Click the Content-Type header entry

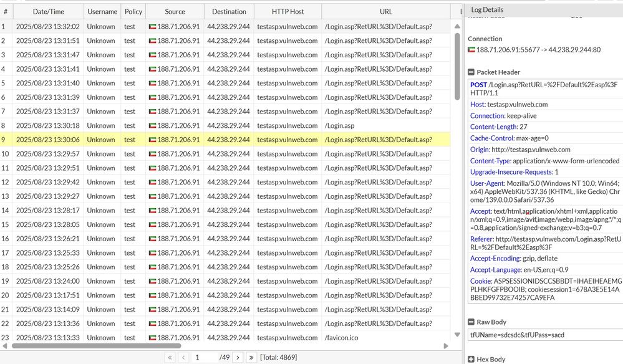pos(546,161)
